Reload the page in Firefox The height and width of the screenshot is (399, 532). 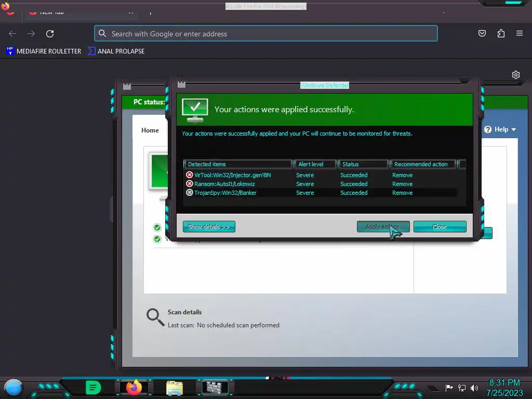[x=50, y=34]
